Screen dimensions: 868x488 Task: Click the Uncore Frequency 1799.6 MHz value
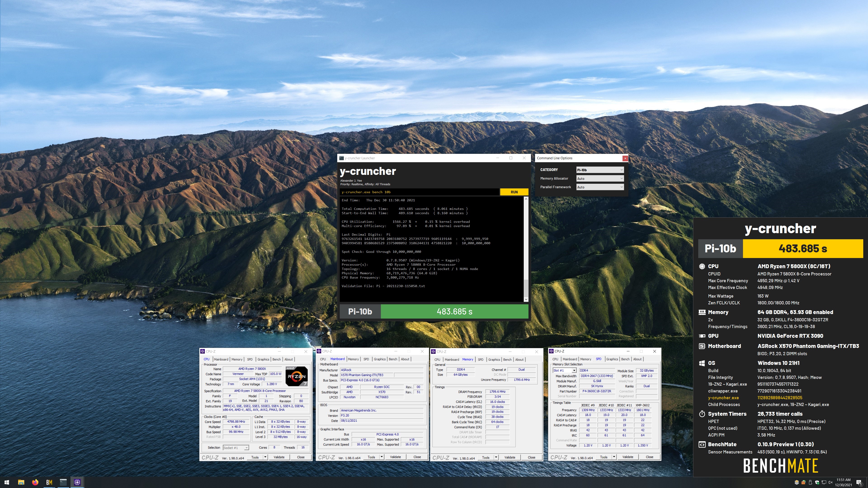[x=521, y=380]
